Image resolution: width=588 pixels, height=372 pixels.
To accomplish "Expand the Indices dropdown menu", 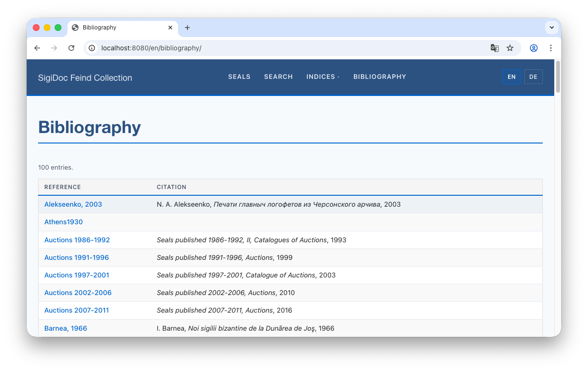I will [323, 77].
